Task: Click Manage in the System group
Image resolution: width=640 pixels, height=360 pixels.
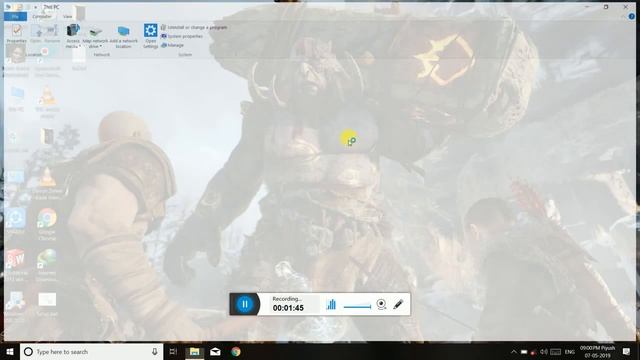Action: [x=172, y=45]
